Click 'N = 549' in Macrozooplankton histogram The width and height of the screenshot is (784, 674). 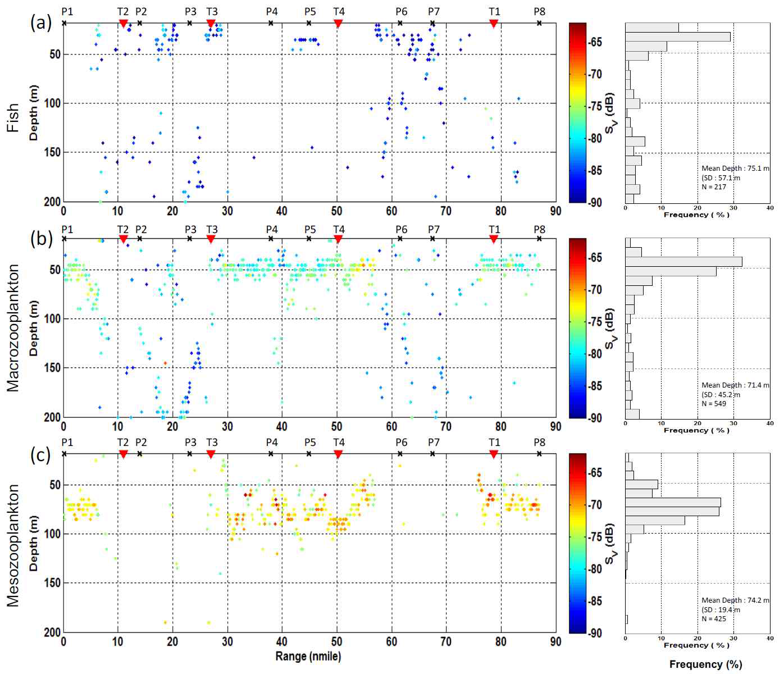point(714,403)
